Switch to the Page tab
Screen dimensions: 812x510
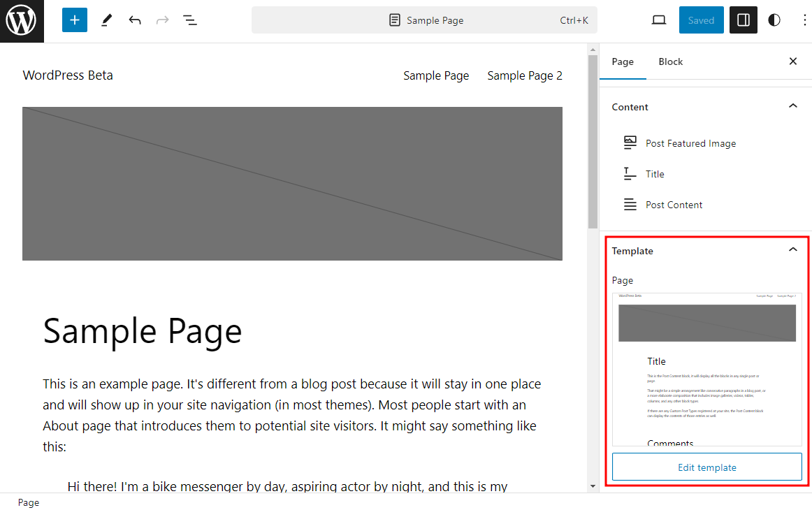623,61
